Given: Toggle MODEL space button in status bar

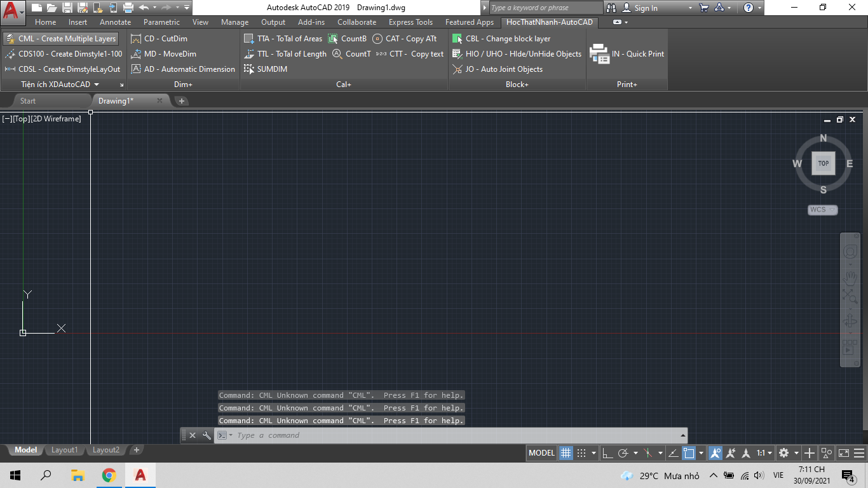Looking at the screenshot, I should click(542, 453).
